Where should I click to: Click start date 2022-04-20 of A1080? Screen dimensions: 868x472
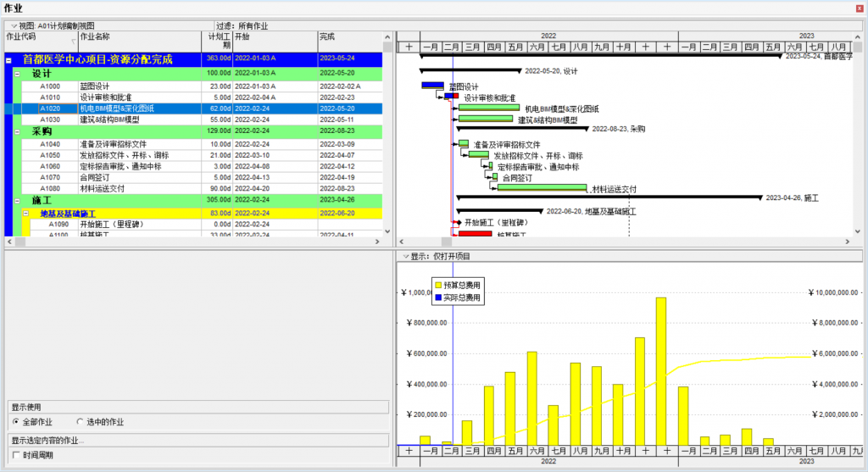click(x=252, y=189)
